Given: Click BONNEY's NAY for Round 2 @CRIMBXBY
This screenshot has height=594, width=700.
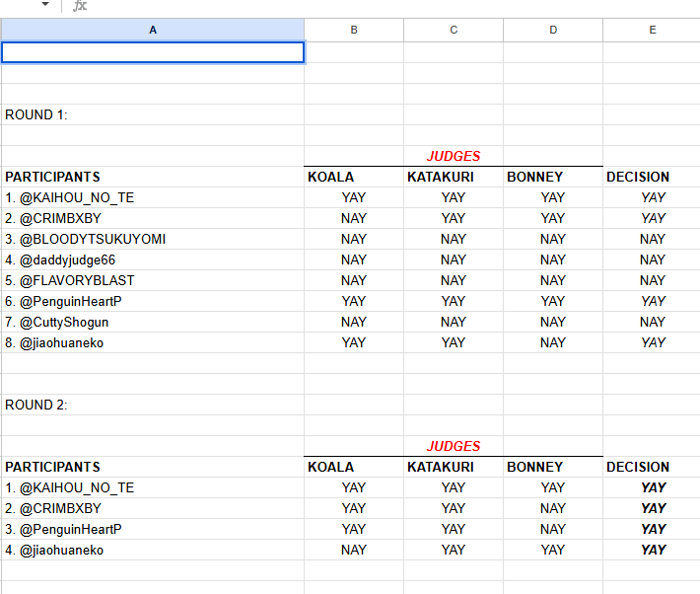Looking at the screenshot, I should coord(553,508).
